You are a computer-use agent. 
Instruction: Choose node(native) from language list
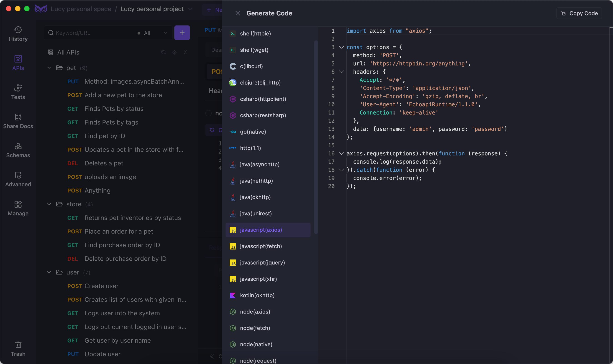pyautogui.click(x=268, y=344)
